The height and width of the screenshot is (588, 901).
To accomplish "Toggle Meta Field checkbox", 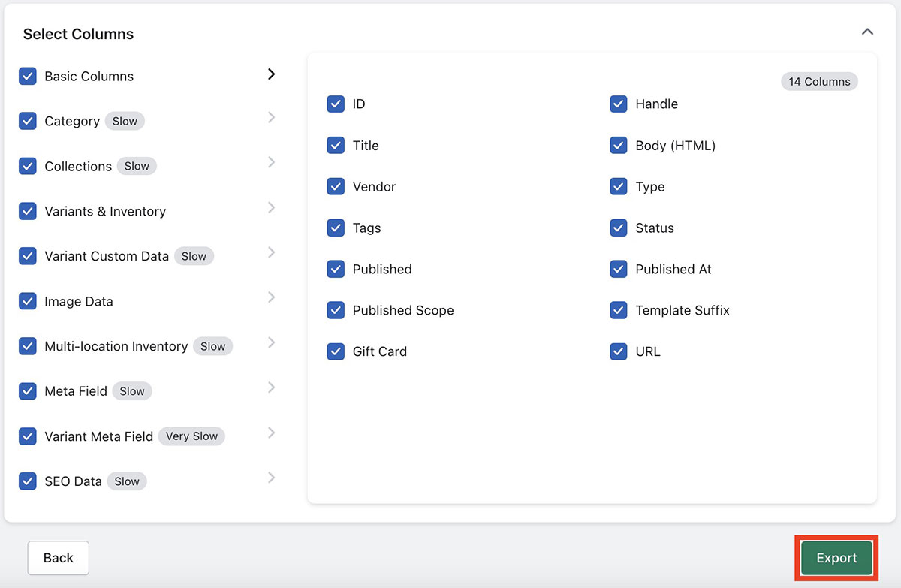I will (28, 391).
